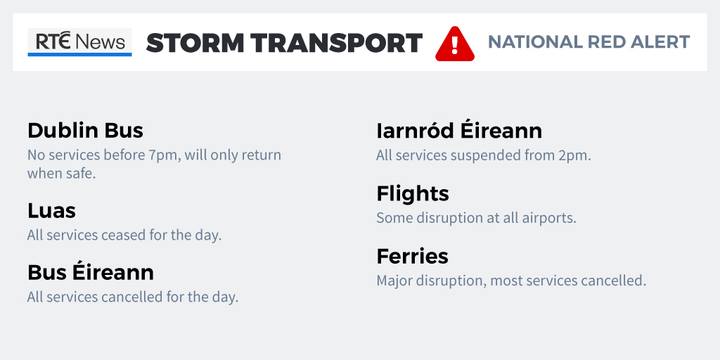Open the Dublin Bus heading
The width and height of the screenshot is (720, 360).
(x=85, y=131)
